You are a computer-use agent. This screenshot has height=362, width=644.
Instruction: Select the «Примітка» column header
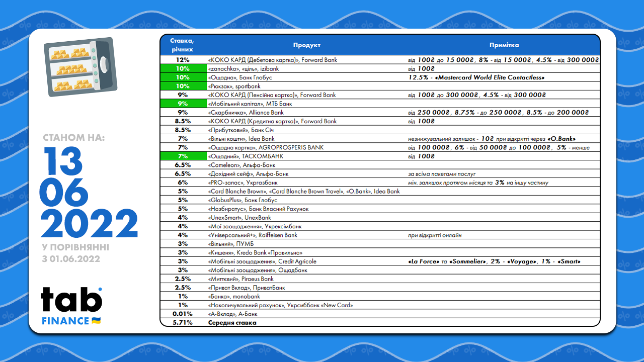click(504, 45)
